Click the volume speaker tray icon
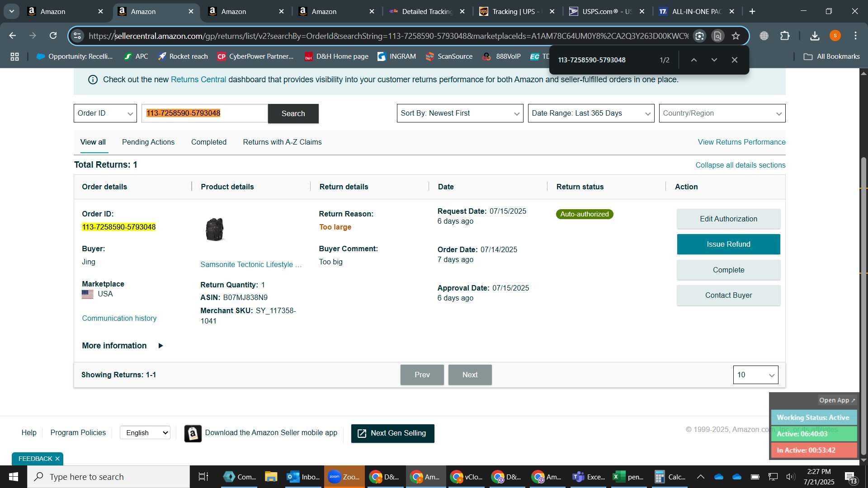The height and width of the screenshot is (488, 868). pos(790,477)
